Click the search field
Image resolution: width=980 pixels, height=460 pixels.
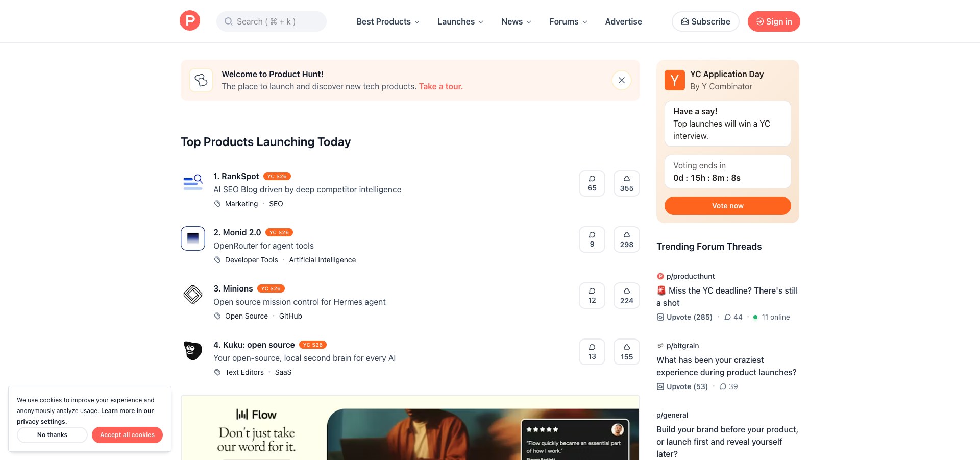pyautogui.click(x=272, y=21)
